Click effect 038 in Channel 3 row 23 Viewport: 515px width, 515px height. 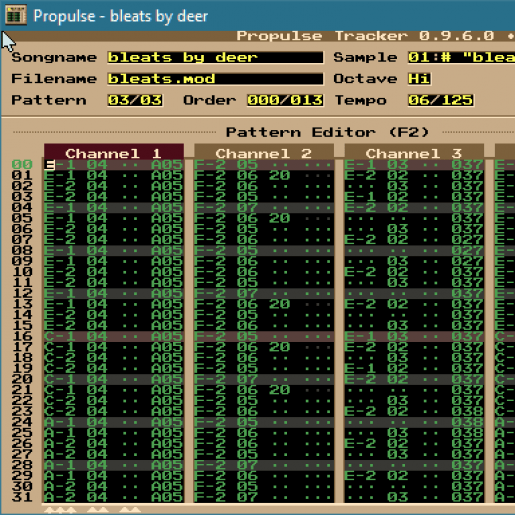tap(468, 411)
